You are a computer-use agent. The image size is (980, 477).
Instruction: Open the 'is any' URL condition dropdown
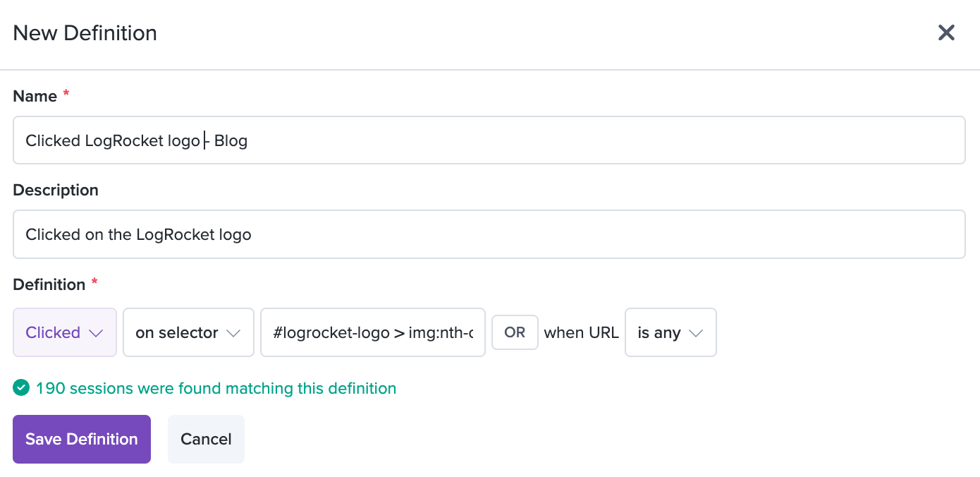[x=670, y=332]
